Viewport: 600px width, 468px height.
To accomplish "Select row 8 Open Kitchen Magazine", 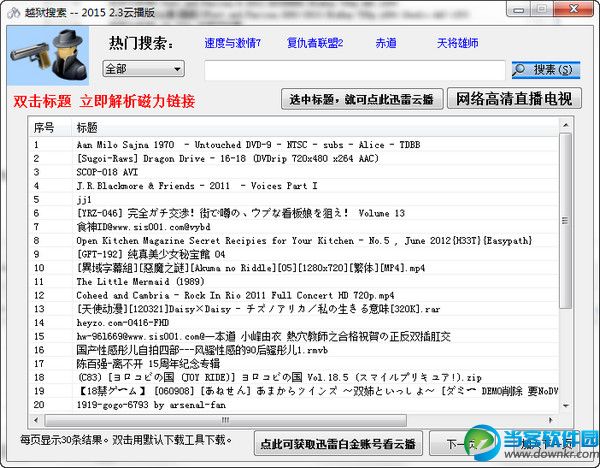I will 293,241.
